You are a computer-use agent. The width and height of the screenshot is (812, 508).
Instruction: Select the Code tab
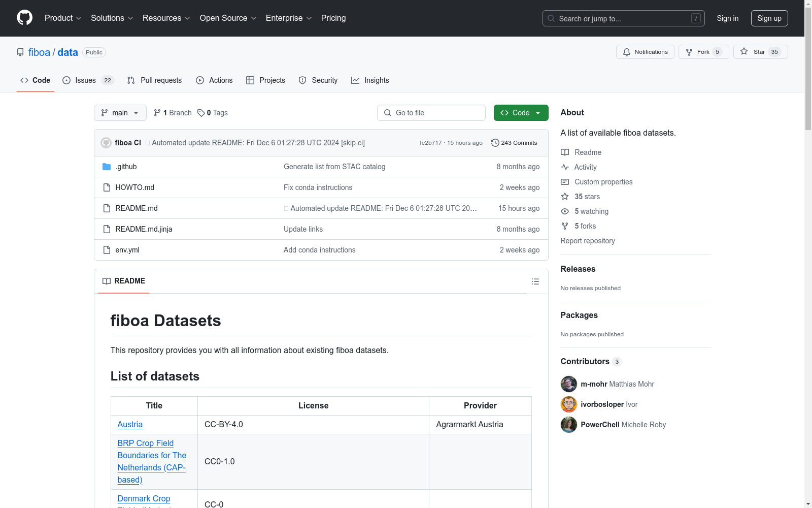pyautogui.click(x=36, y=80)
